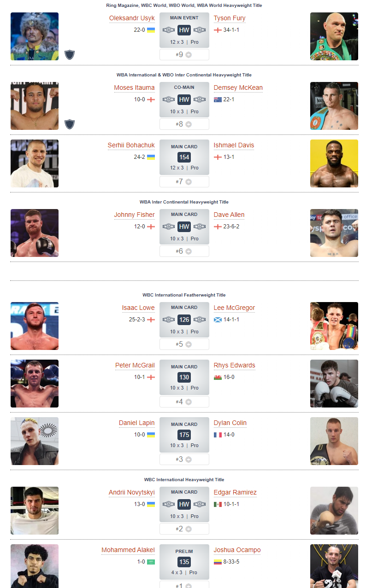Viewport: 366px width, 588px height.
Task: Expand the #5 bout ranking arrow
Action: tap(189, 344)
